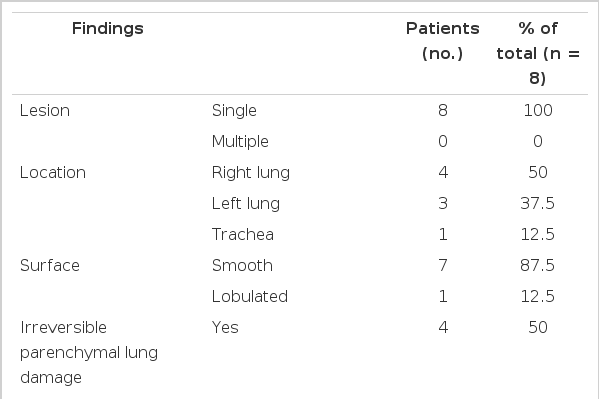The image size is (599, 399).
Task: Select the 100 percentage value
Action: (x=538, y=111)
